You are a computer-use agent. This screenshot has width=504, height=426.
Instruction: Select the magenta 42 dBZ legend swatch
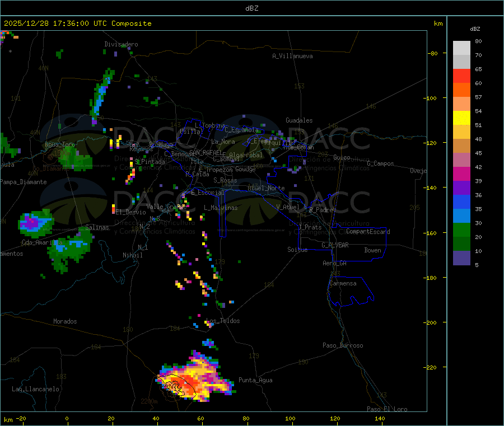(461, 174)
